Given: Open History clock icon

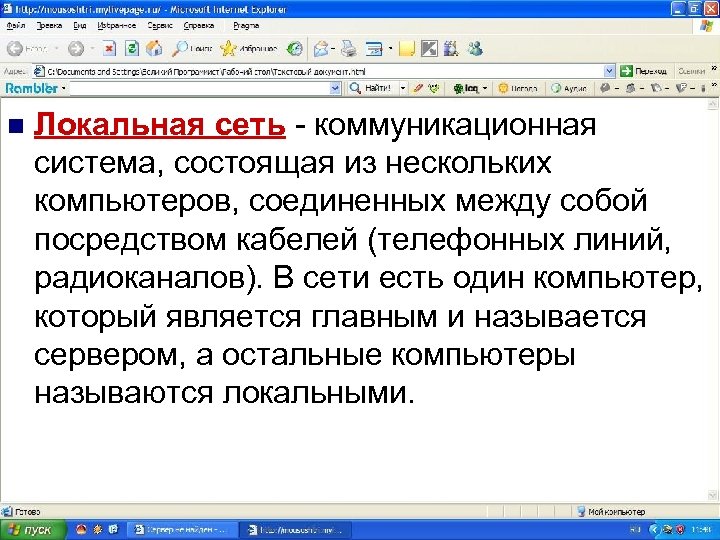Looking at the screenshot, I should [294, 48].
